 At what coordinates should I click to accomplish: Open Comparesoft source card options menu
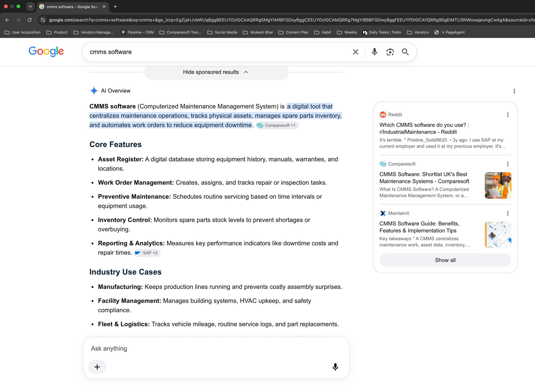pos(508,164)
